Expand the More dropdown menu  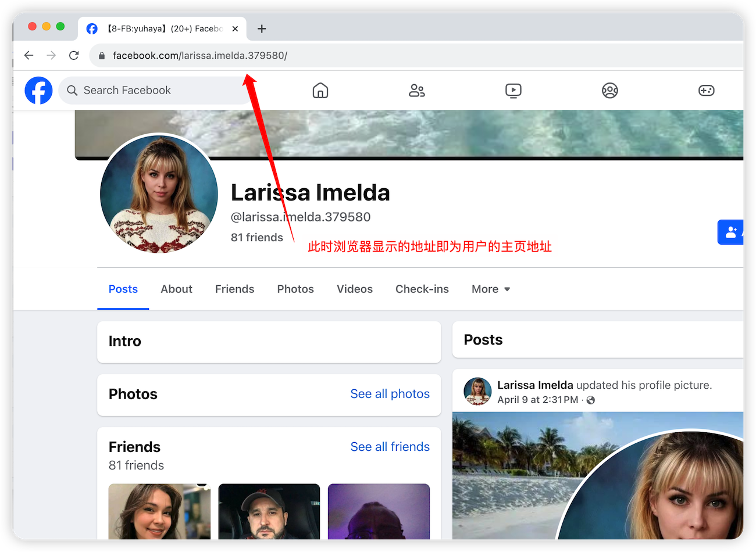(491, 289)
